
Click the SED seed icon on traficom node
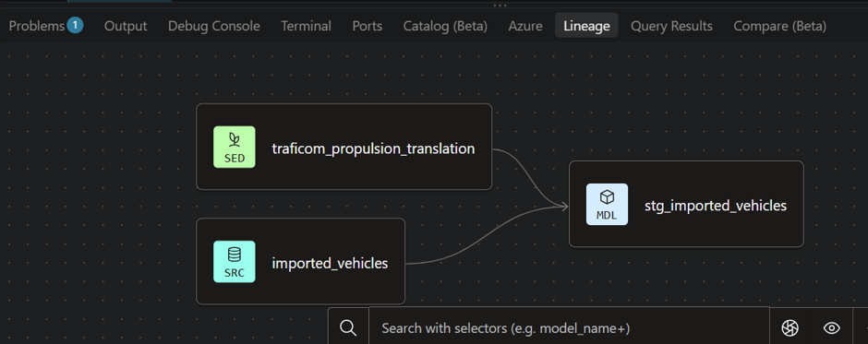(235, 148)
